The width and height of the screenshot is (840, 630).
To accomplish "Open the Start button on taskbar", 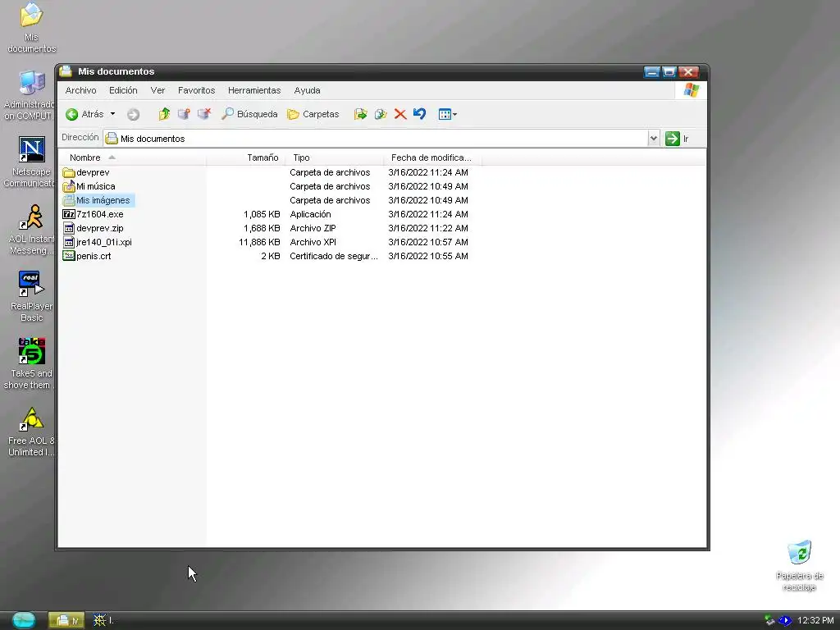I will click(24, 620).
